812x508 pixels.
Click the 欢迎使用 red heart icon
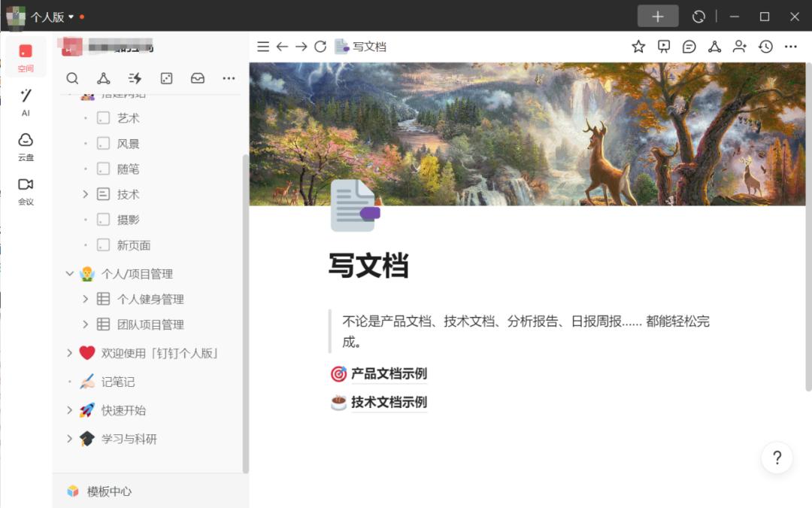(x=87, y=353)
